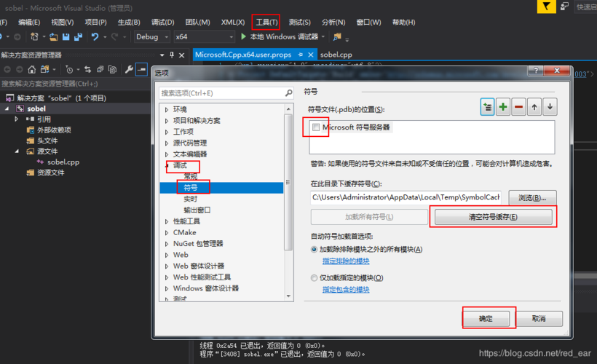Move symbol location down with arrow
Screen dimensions: 597x364
[x=550, y=107]
